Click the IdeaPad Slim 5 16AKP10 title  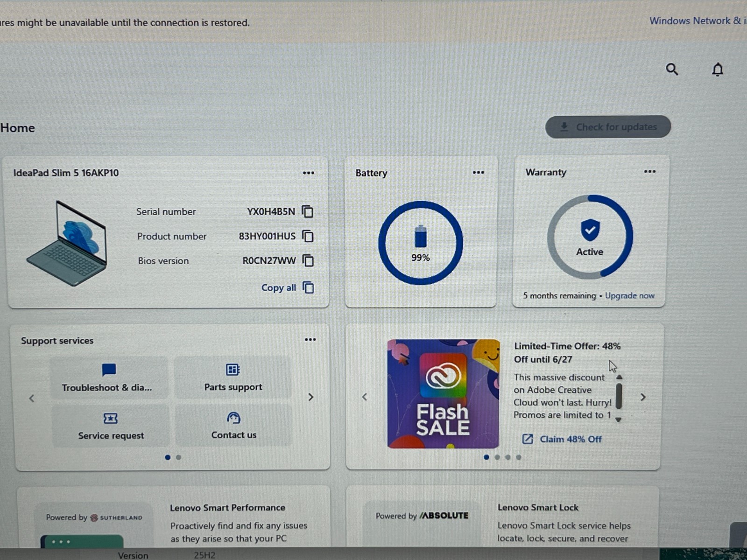[x=66, y=173]
